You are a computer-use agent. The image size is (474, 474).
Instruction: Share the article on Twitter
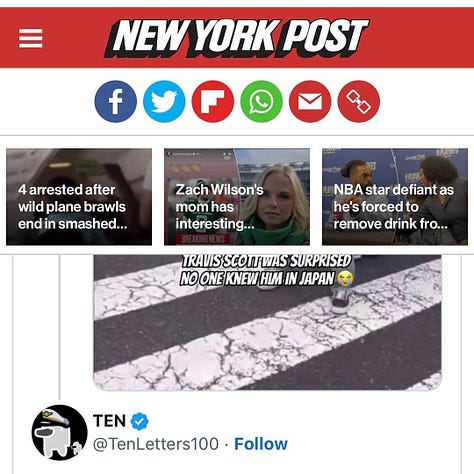(164, 101)
